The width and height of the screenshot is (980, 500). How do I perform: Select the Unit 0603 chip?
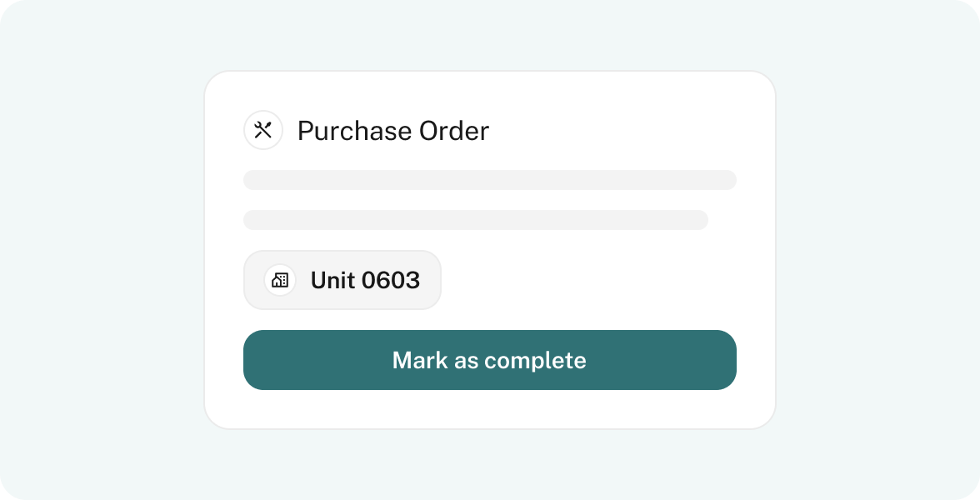click(x=342, y=280)
